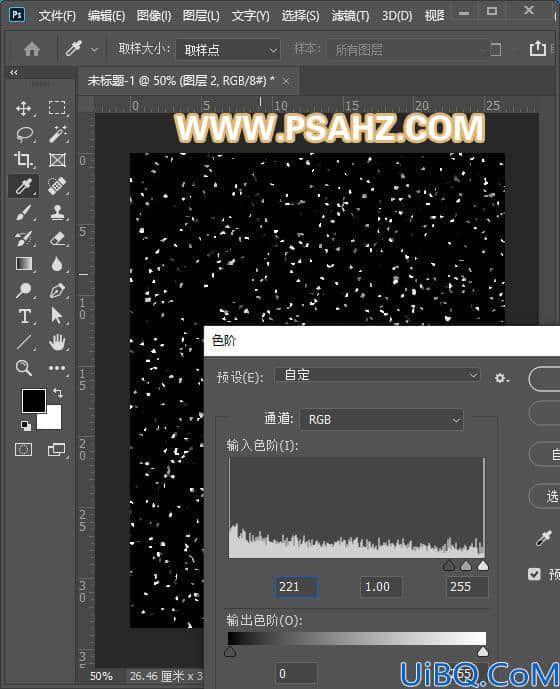Collapse the toolbox with double-arrow
Image resolution: width=560 pixels, height=689 pixels.
coord(14,73)
